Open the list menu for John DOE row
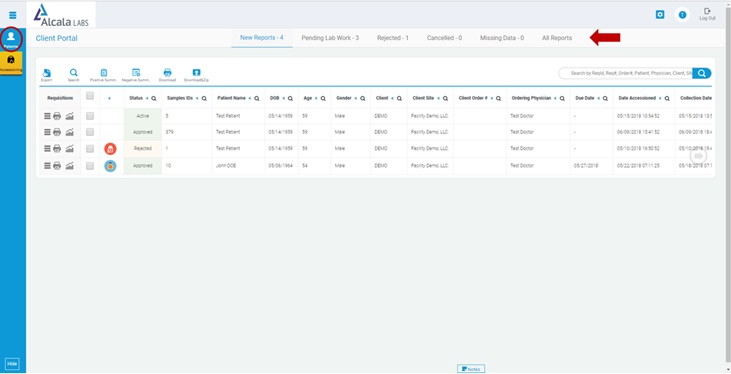 47,166
